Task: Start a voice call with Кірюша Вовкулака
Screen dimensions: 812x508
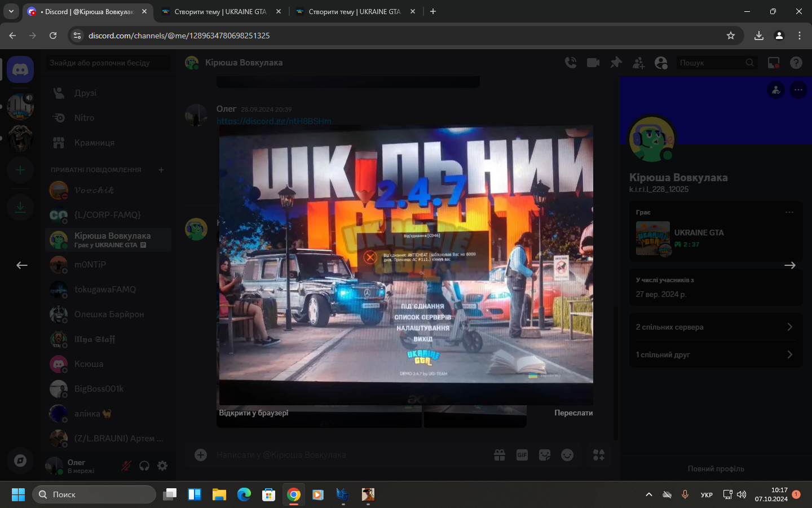Action: point(571,63)
